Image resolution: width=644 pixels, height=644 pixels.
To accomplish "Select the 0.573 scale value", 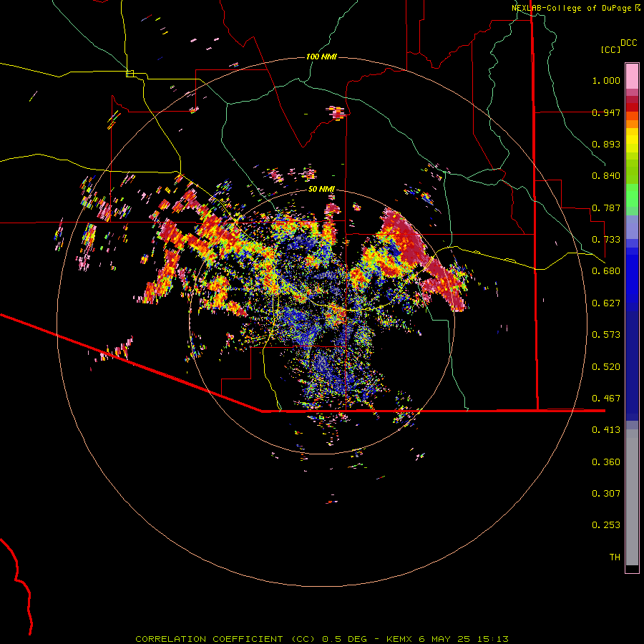I will coord(606,335).
